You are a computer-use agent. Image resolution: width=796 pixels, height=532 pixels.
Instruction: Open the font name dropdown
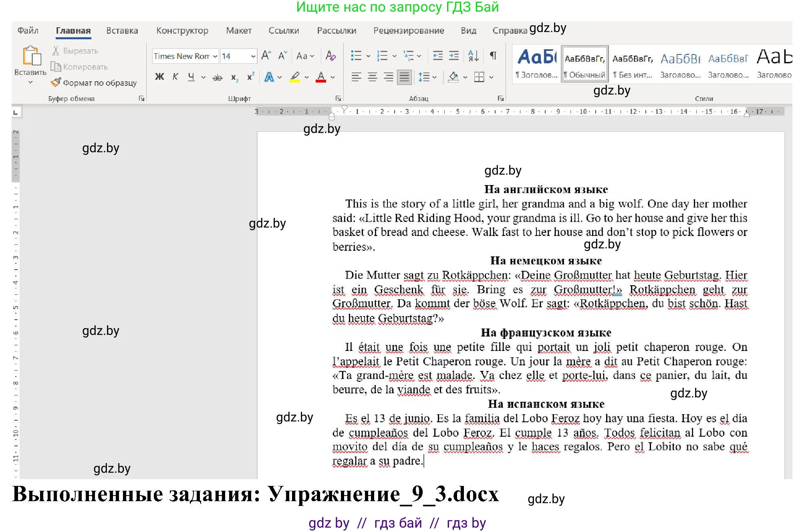(x=215, y=56)
